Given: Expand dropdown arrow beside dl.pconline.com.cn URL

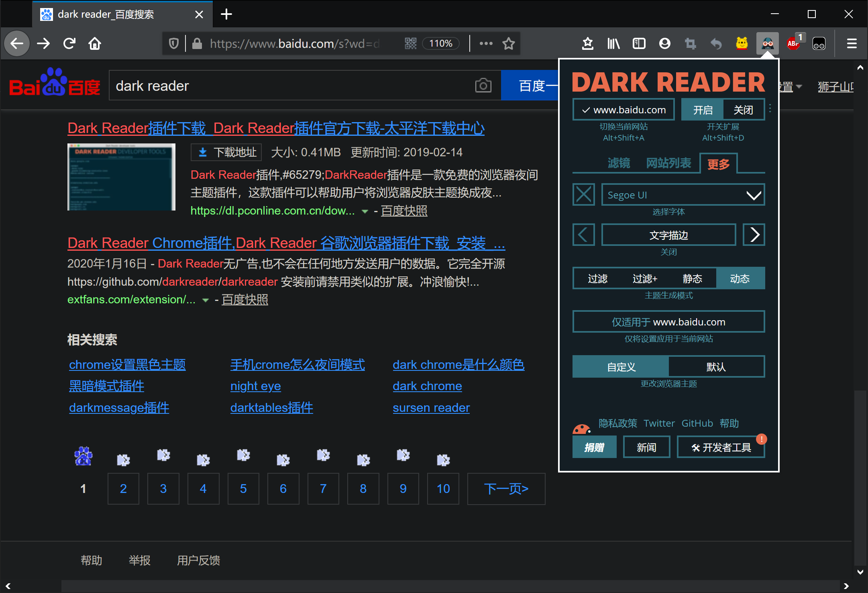Looking at the screenshot, I should pyautogui.click(x=365, y=211).
